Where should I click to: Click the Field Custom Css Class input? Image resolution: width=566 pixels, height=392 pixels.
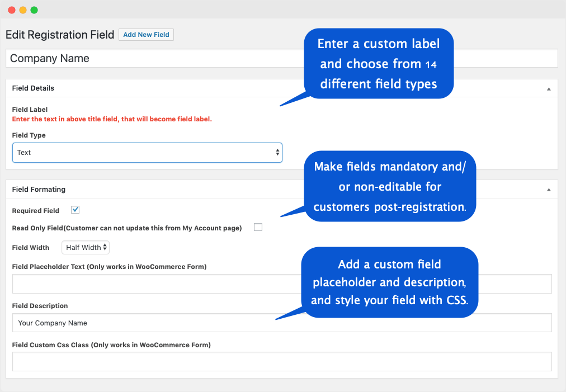[x=224, y=361]
